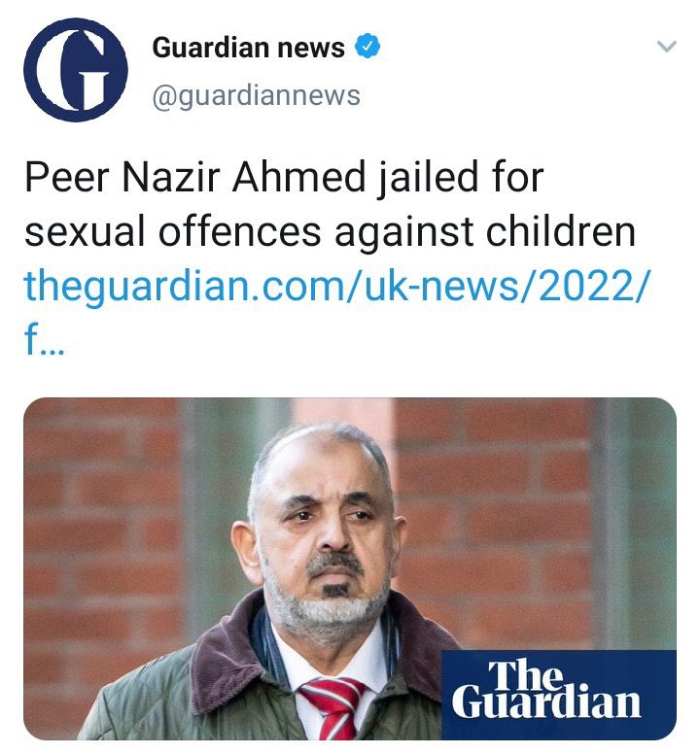Open the theguardian.com article link
The width and height of the screenshot is (700, 754).
click(x=336, y=286)
